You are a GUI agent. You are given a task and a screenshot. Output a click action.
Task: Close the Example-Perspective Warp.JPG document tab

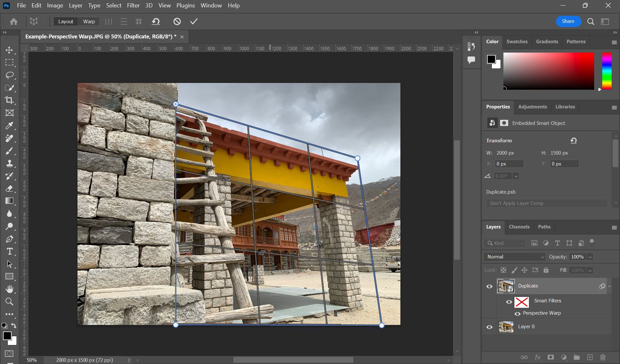coord(182,37)
